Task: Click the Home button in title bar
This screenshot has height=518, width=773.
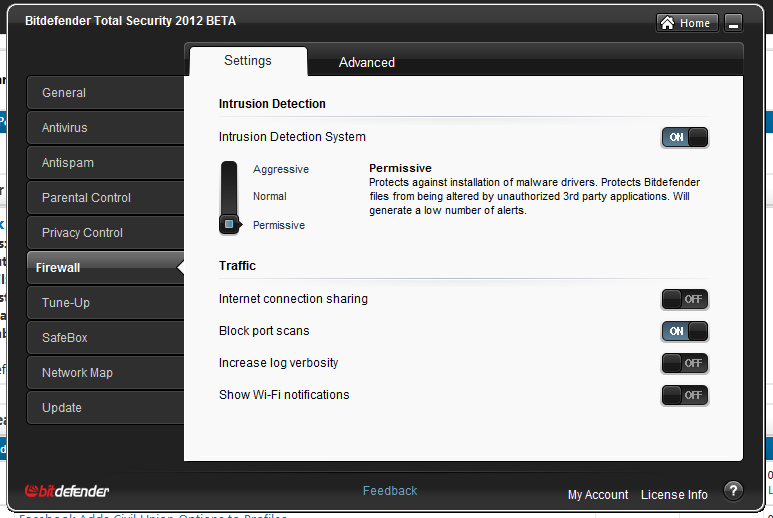Action: click(686, 23)
